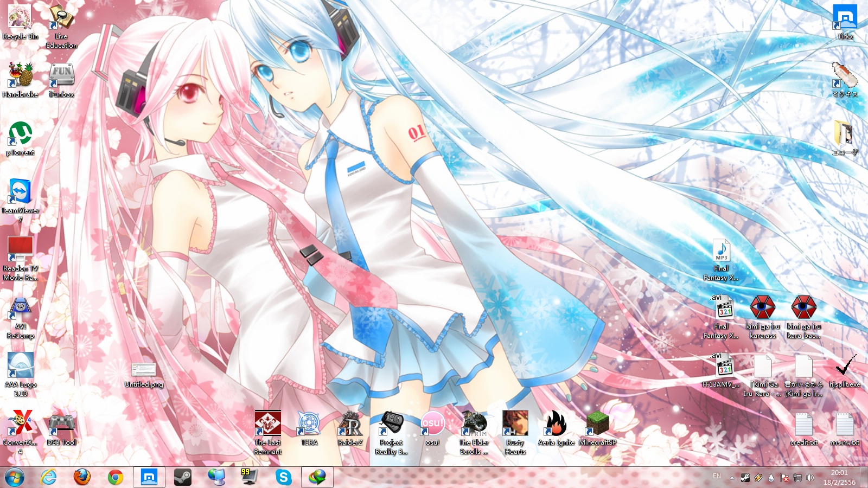Image resolution: width=868 pixels, height=488 pixels.
Task: Open the Winamp tray icon
Action: (x=758, y=478)
